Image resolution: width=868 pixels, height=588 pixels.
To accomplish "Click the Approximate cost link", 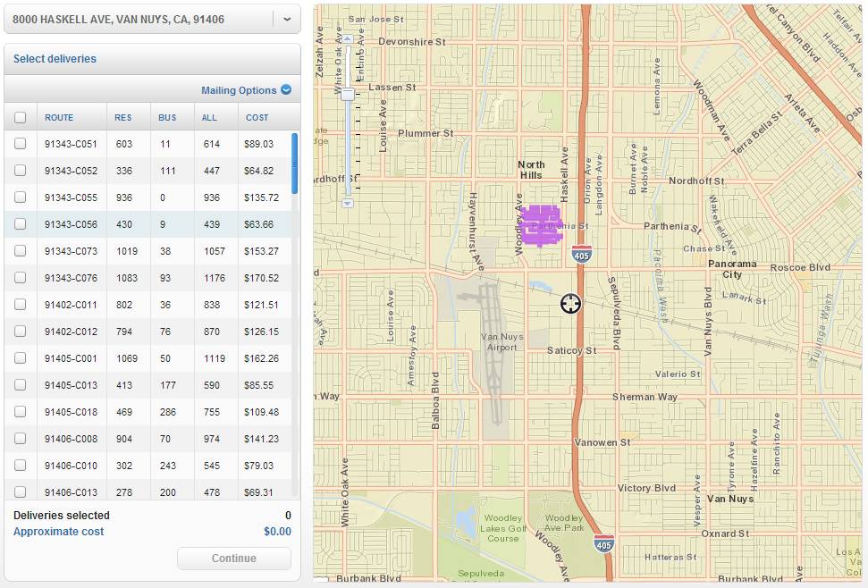I will 57,532.
